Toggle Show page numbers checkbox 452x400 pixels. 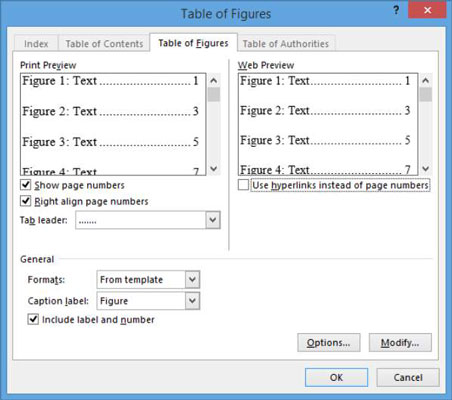(x=26, y=185)
